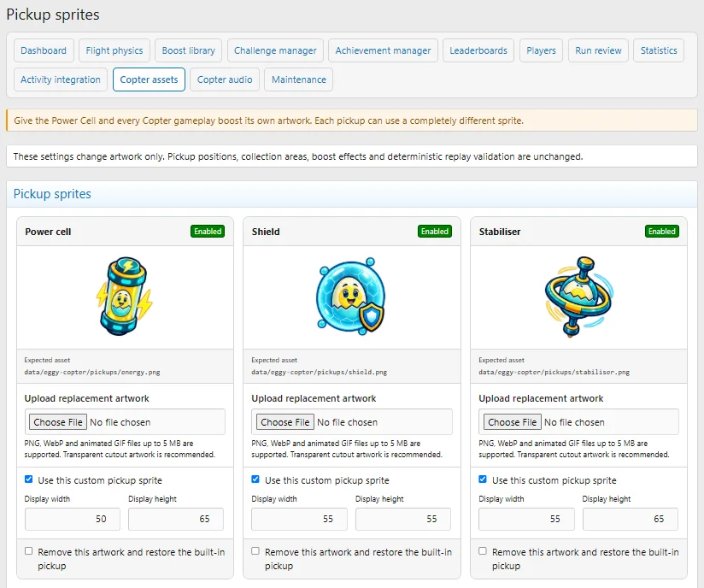704x588 pixels.
Task: Click the path data/eggy-copter/pickups/energy.png
Action: tap(92, 372)
